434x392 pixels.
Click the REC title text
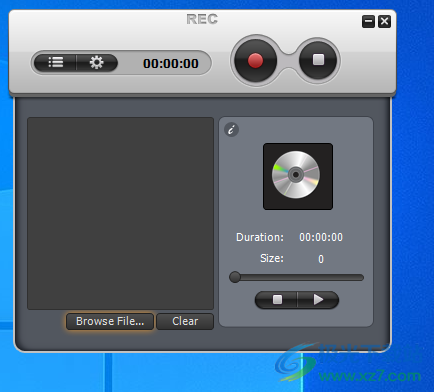tap(202, 19)
